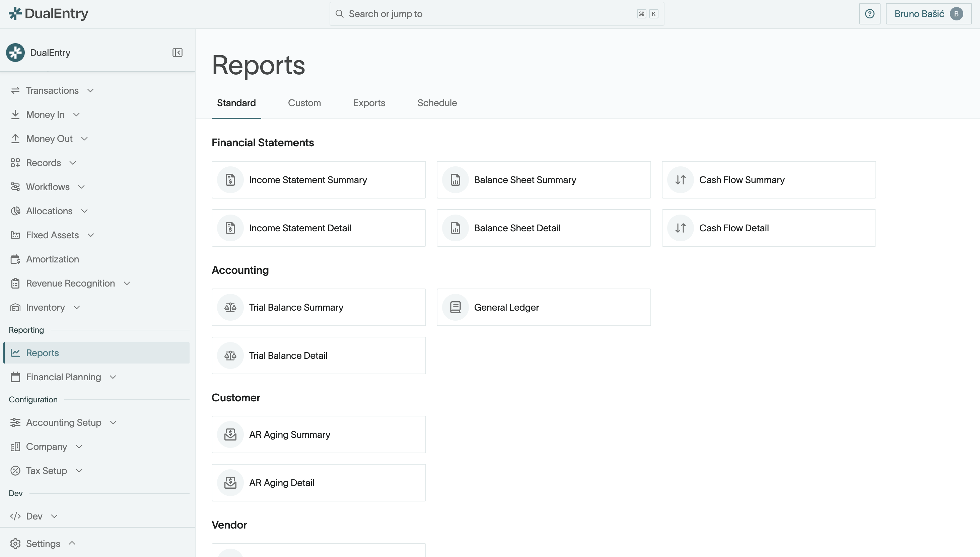Open the Schedule tab

pos(437,103)
